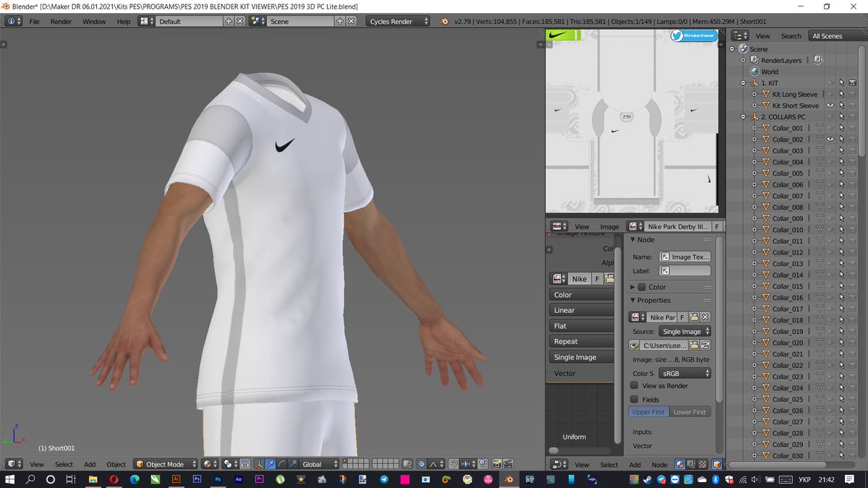This screenshot has height=488, width=868.
Task: Open the Global orientation dropdown
Action: (319, 464)
